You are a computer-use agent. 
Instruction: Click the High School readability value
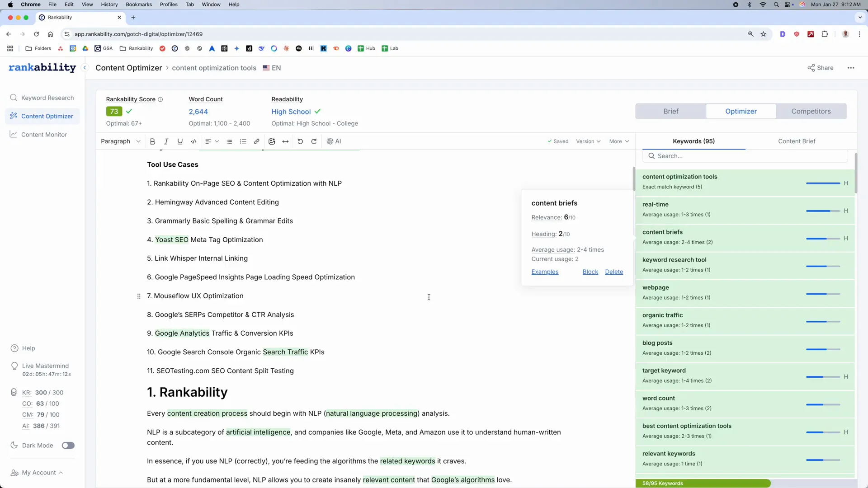pos(291,112)
